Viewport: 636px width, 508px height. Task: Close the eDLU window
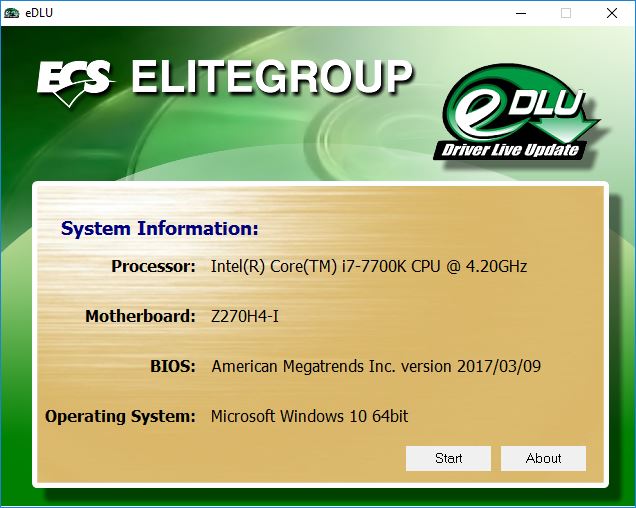(612, 13)
